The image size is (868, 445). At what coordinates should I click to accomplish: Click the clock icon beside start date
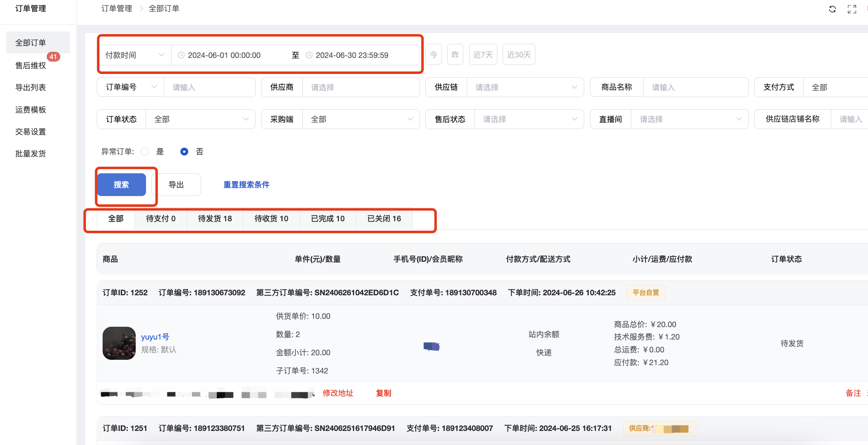181,55
